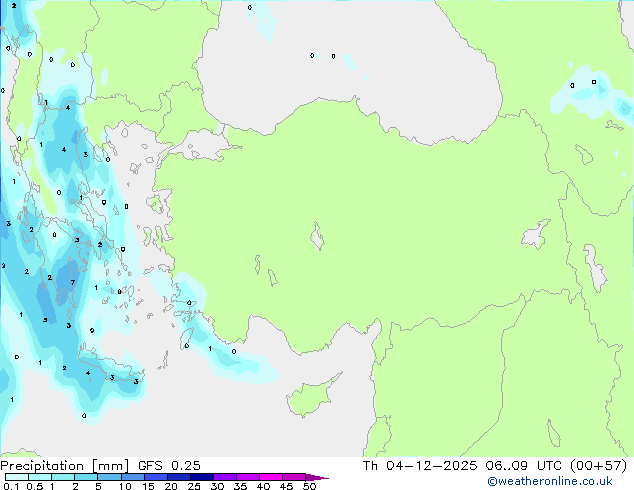
Task: Click the '35' legend tick label
Action: point(240,486)
